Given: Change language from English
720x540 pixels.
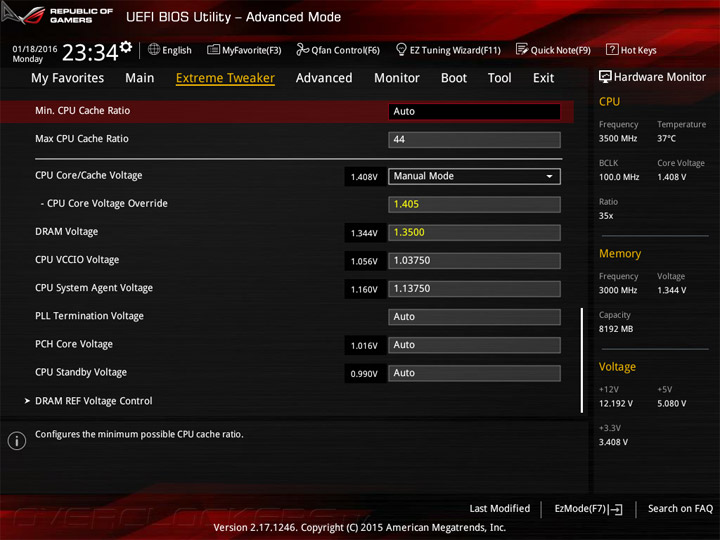Looking at the screenshot, I should pyautogui.click(x=177, y=50).
